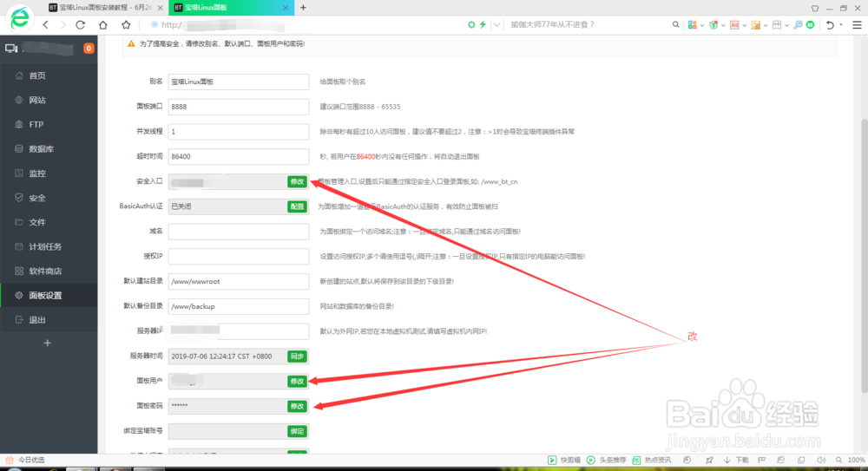Focus the empty 域名 input field
This screenshot has width=868, height=471.
pyautogui.click(x=239, y=232)
